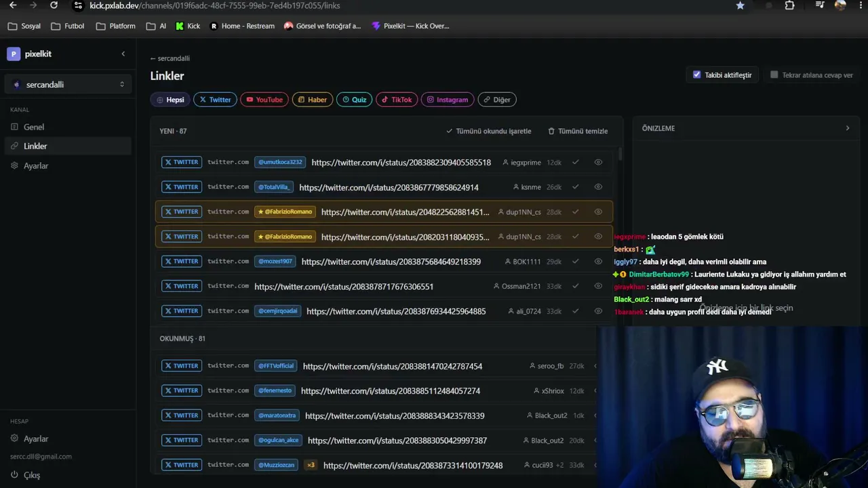Mark BOK1111's link as read

pos(575,261)
